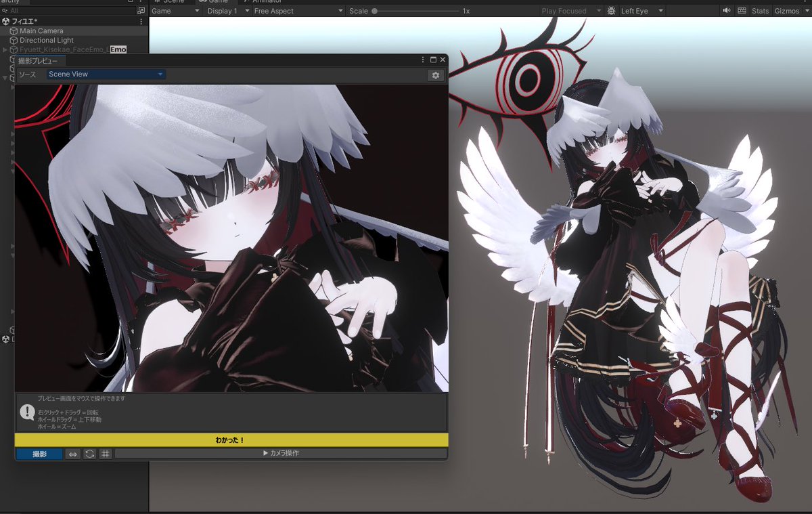Expand the カメラ操作 foldout

tap(281, 454)
